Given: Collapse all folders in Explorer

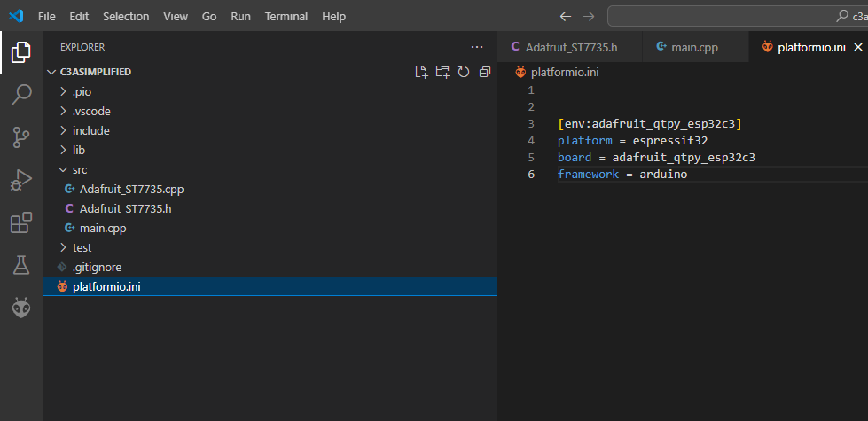Looking at the screenshot, I should (484, 72).
